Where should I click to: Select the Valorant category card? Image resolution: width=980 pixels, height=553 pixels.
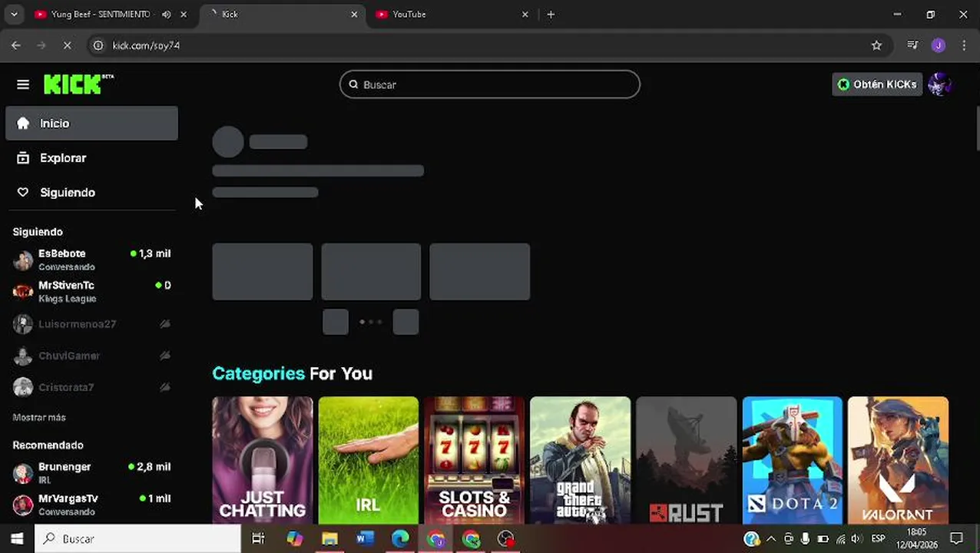point(898,460)
